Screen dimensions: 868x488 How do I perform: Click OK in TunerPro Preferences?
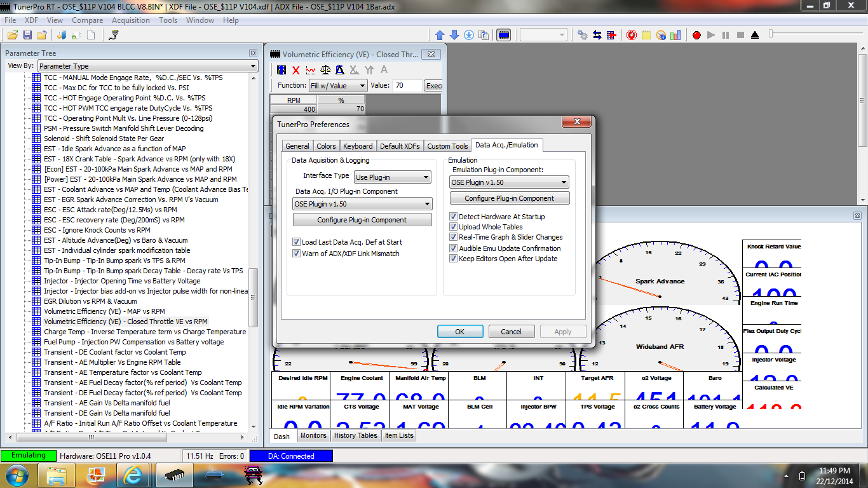point(460,332)
